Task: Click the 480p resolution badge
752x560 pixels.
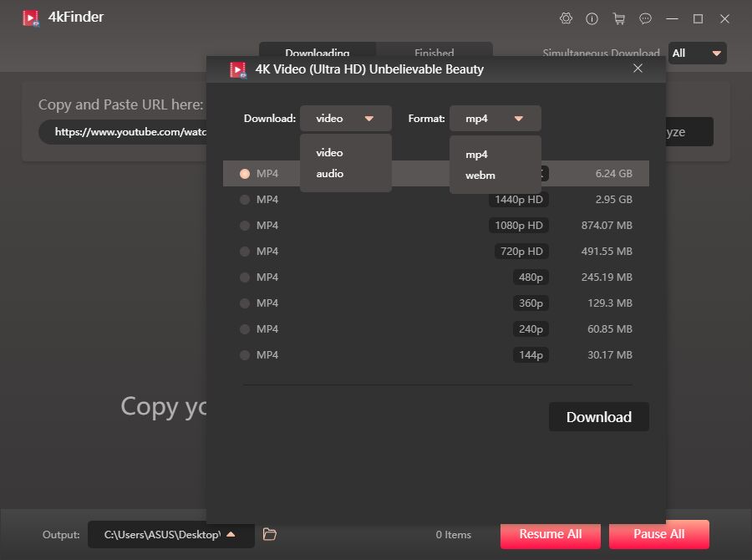Action: coord(531,277)
